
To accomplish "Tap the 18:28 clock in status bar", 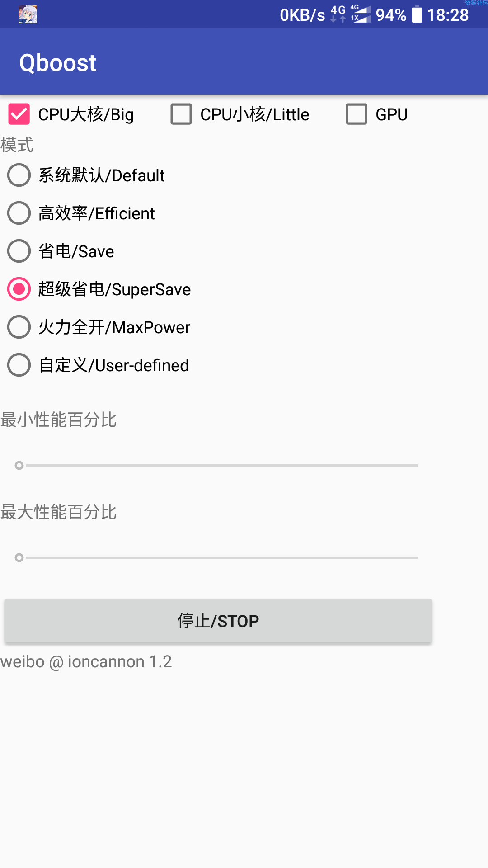I will 448,15.
